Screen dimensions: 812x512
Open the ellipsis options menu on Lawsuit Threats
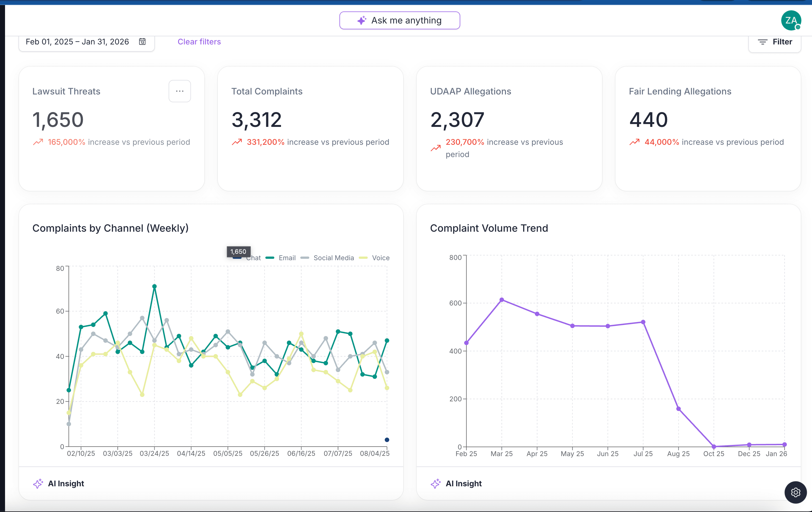[180, 91]
